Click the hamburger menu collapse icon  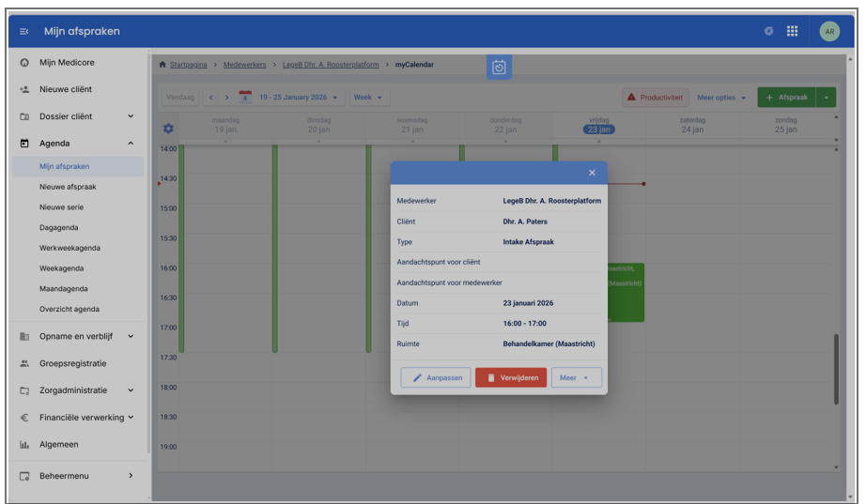[24, 32]
